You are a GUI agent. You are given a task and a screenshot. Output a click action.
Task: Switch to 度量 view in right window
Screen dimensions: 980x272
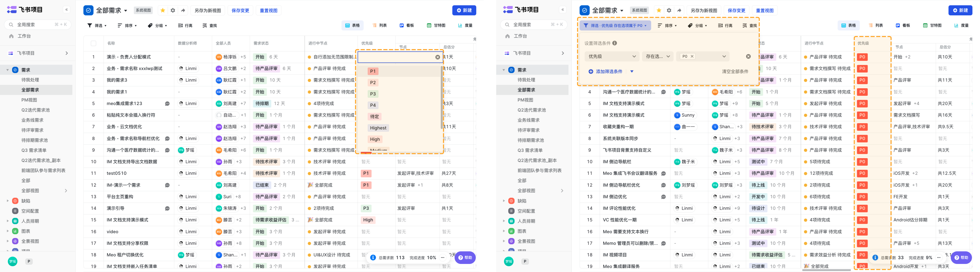pos(961,25)
